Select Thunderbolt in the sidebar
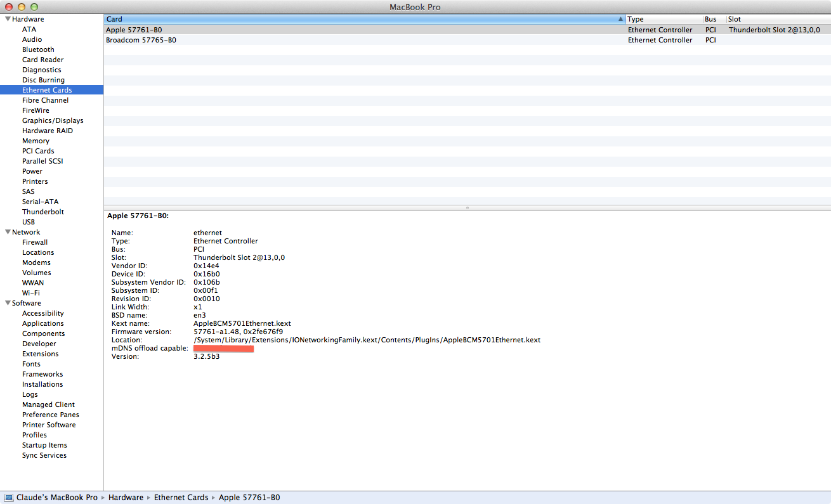The width and height of the screenshot is (831, 504). 43,212
